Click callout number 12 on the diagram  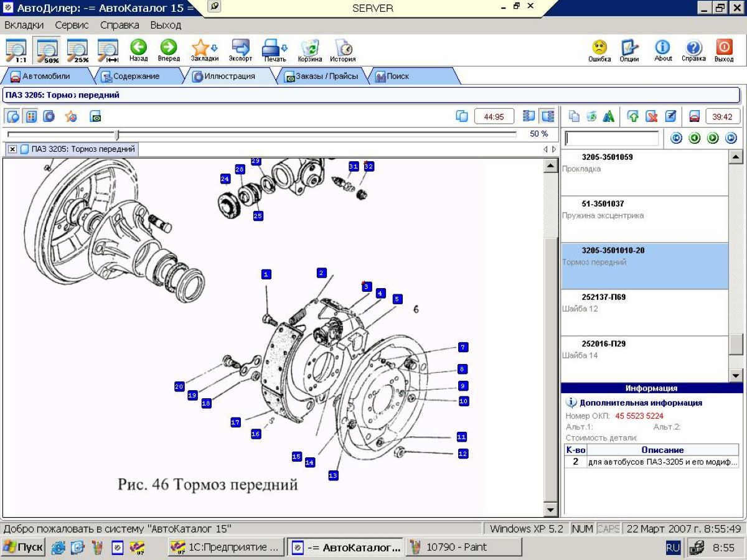(463, 454)
